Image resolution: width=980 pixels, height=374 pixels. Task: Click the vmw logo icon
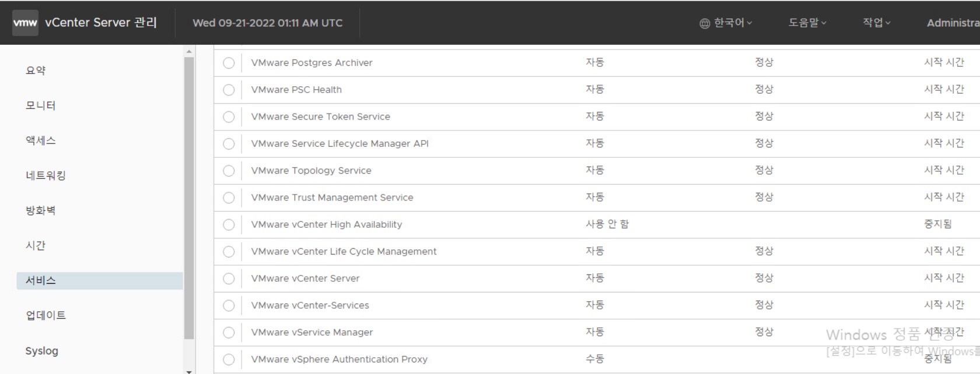click(25, 23)
